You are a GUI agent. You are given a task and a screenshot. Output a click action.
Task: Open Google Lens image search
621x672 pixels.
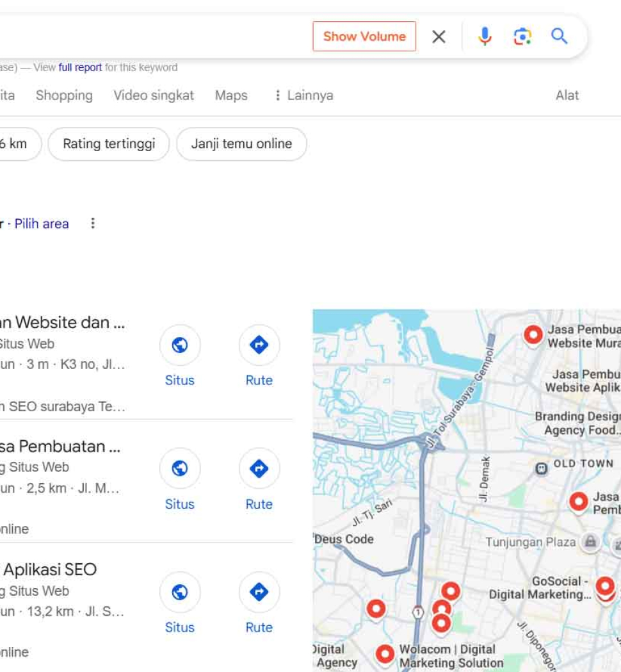pos(523,37)
